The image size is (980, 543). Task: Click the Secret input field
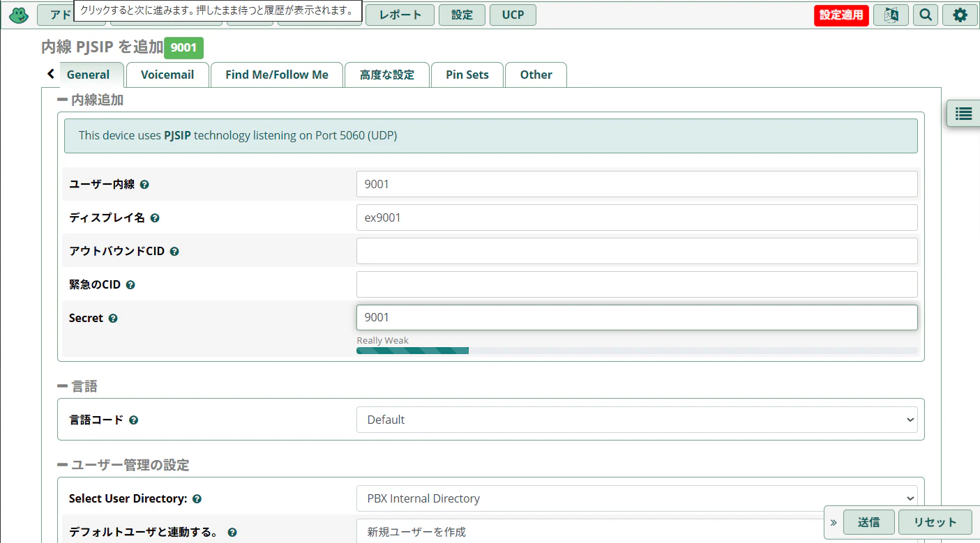pos(637,317)
